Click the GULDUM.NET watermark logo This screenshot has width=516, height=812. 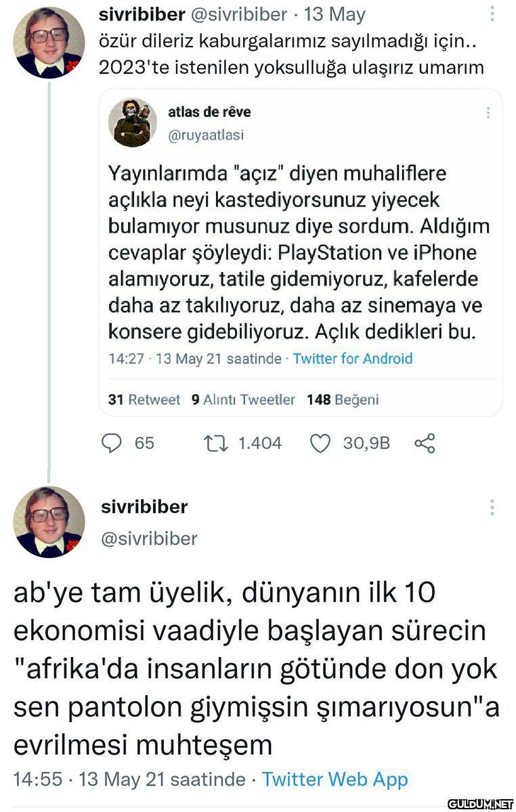(x=477, y=802)
